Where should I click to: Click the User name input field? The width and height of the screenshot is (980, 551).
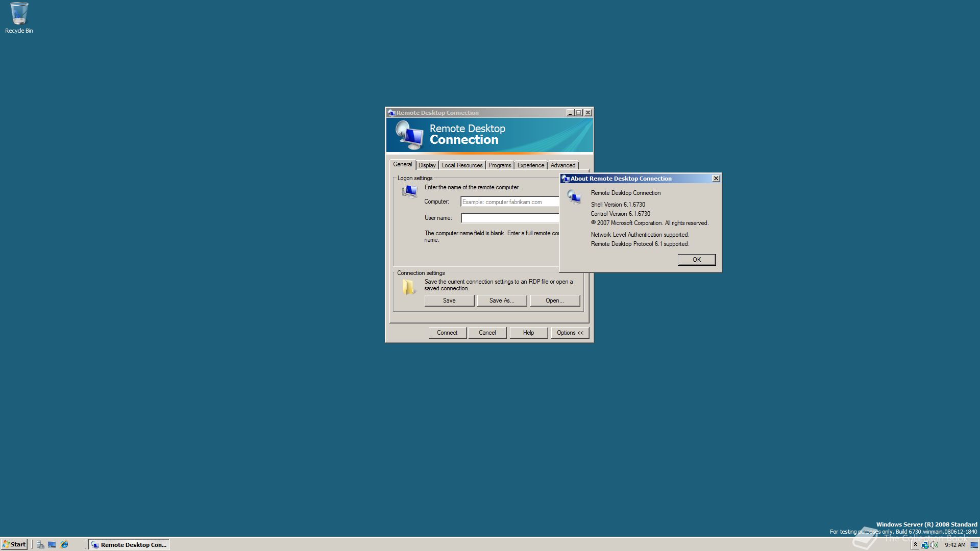pyautogui.click(x=510, y=218)
